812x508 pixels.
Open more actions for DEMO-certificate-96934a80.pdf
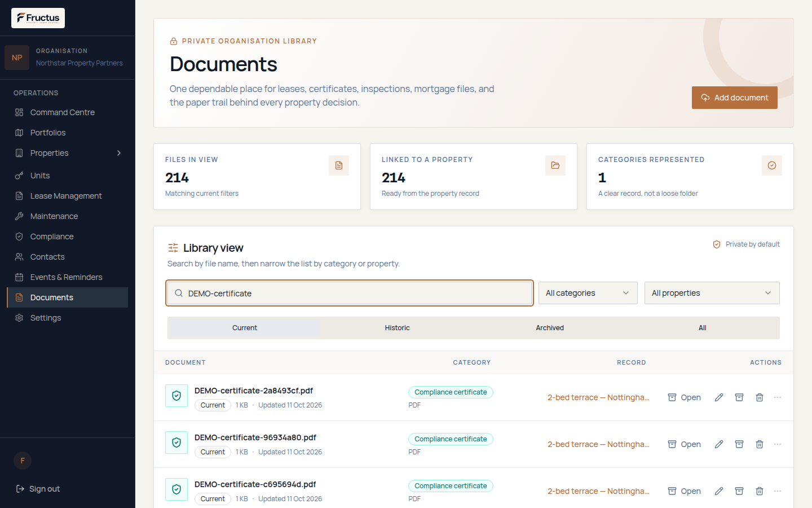click(x=778, y=444)
